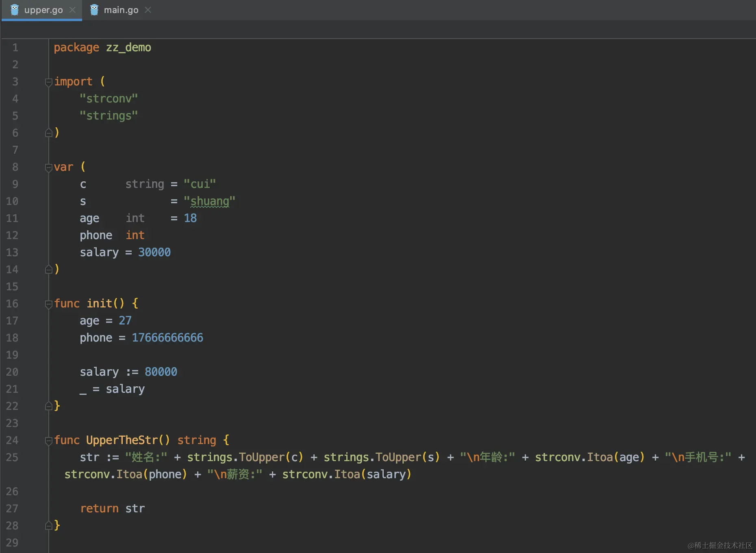The height and width of the screenshot is (553, 756).
Task: Click the "姓名:" string literal
Action: (x=146, y=457)
